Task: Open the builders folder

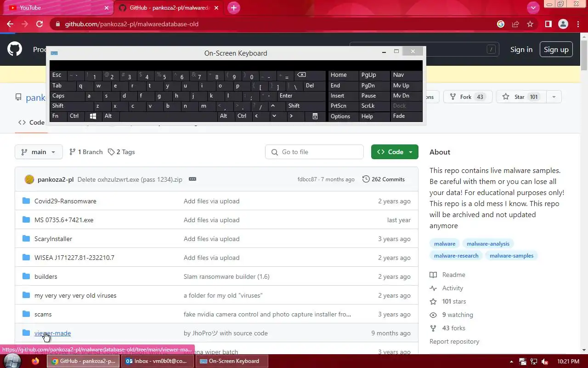Action: point(46,276)
